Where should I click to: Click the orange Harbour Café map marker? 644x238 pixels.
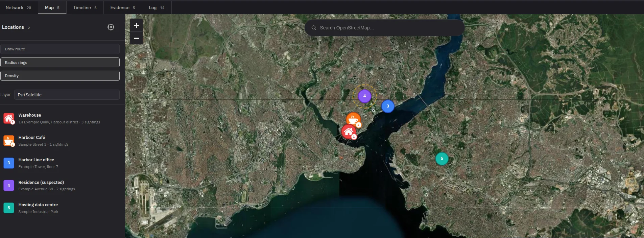point(353,120)
